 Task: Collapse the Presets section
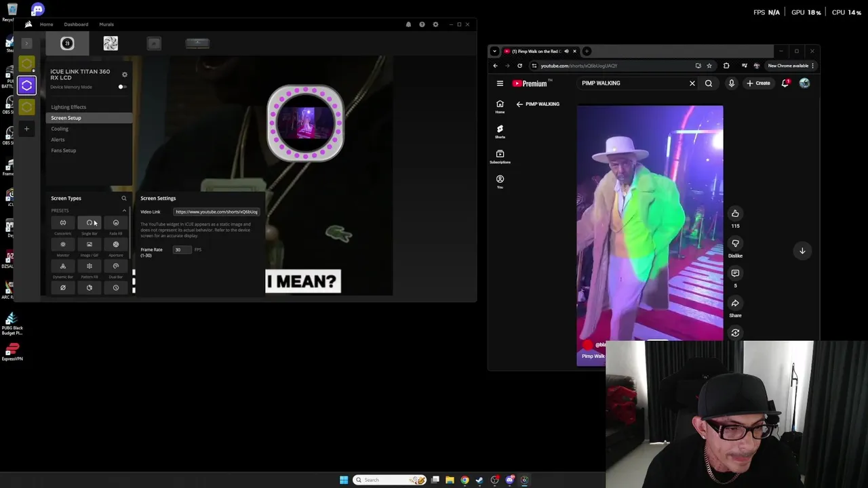[x=124, y=211]
